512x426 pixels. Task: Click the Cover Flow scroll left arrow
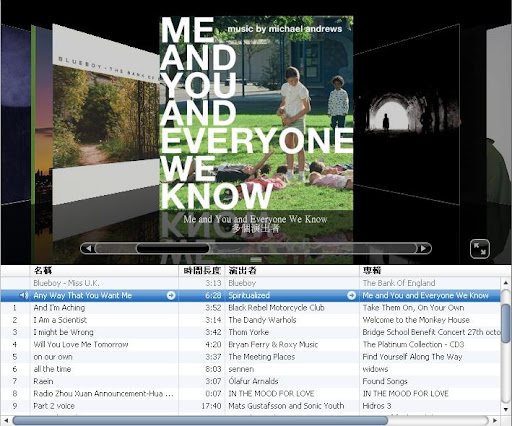[x=88, y=248]
